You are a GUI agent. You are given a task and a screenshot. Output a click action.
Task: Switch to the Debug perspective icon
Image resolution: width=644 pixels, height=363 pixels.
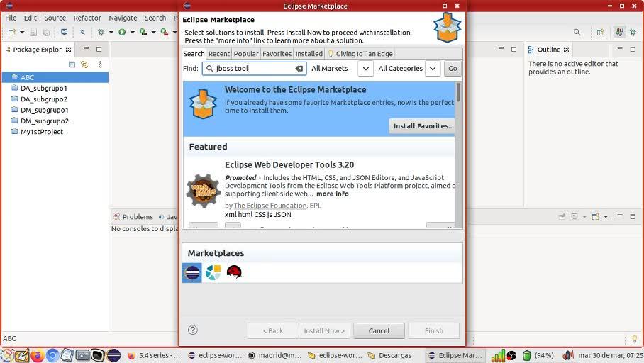point(633,32)
